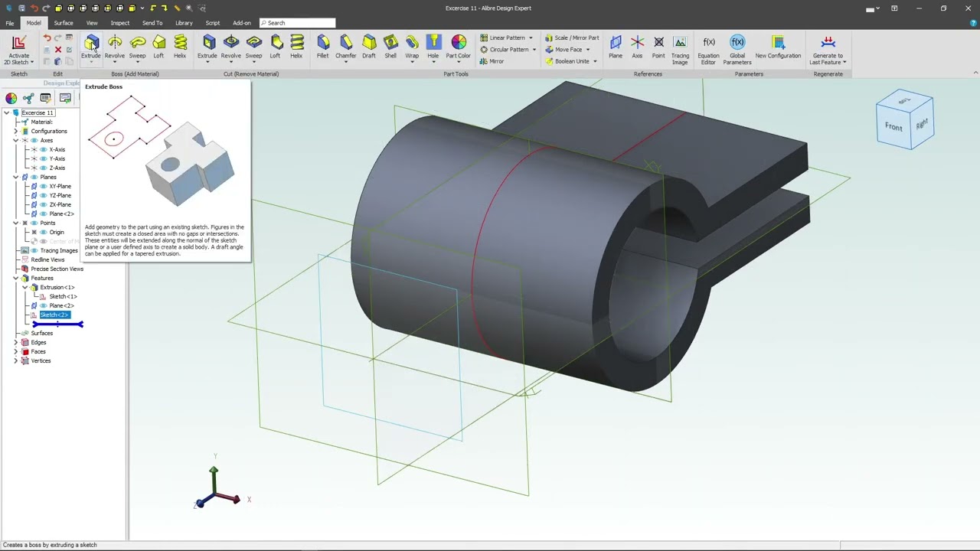
Task: Open the Inspect tab
Action: coord(120,23)
